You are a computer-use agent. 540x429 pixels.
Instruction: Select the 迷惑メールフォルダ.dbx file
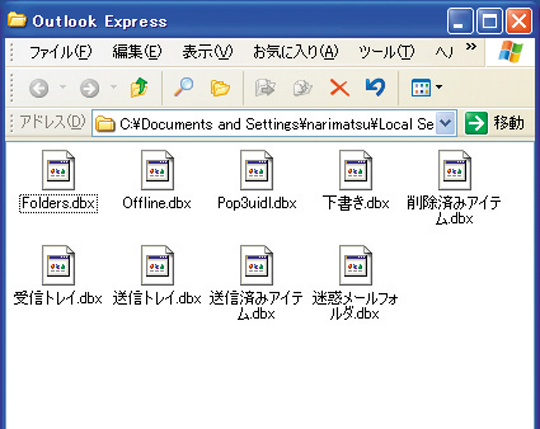pos(355,283)
